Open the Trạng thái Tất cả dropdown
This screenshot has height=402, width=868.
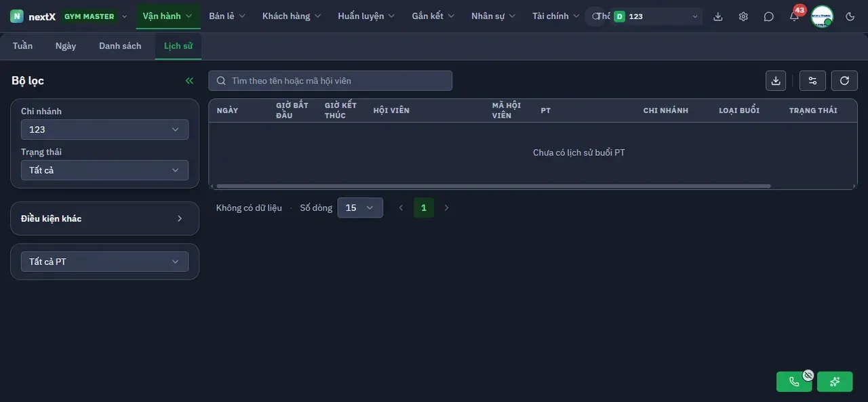[x=104, y=170]
